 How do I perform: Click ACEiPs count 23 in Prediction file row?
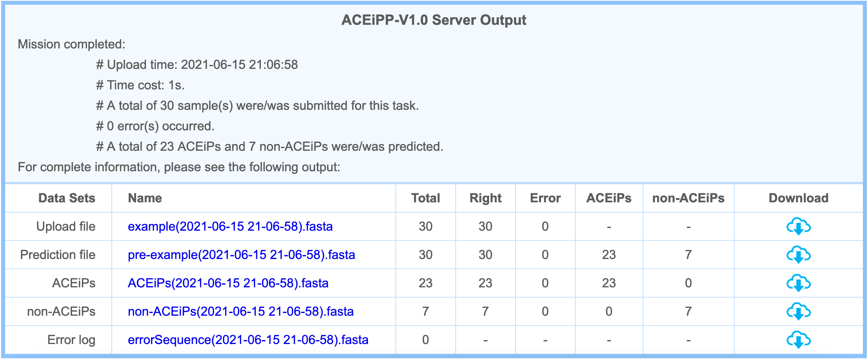pos(609,255)
